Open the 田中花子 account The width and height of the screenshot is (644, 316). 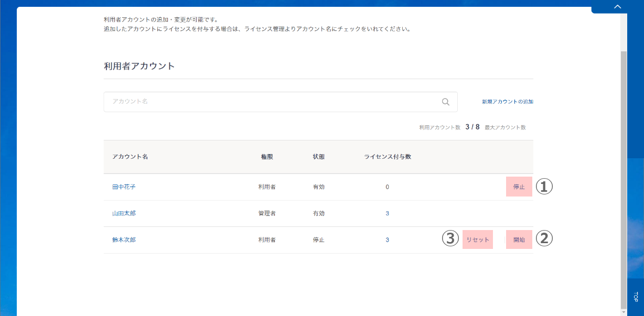[x=124, y=187]
